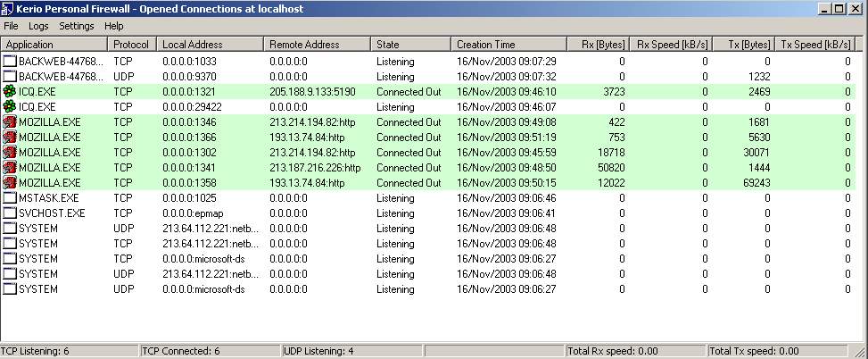The height and width of the screenshot is (359, 868).
Task: Select the MSTASK.EXE application name
Action: pyautogui.click(x=49, y=197)
